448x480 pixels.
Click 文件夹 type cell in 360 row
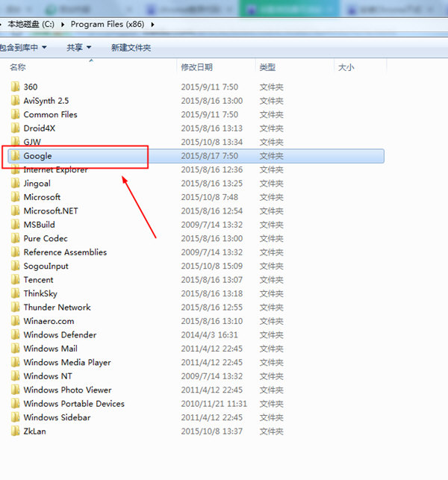point(271,87)
